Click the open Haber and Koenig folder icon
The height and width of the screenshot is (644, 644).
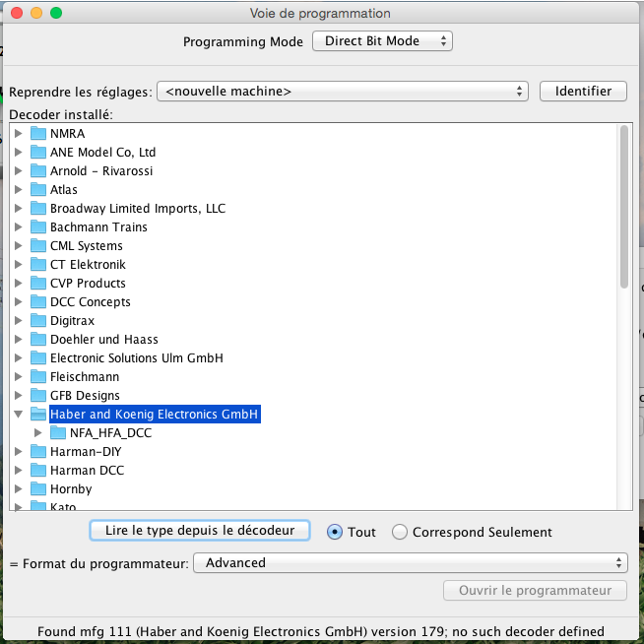[x=38, y=414]
